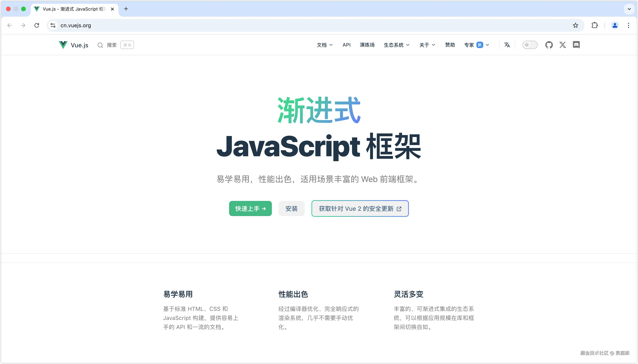Open the 专家 dropdown menu
638x364 pixels.
(476, 45)
